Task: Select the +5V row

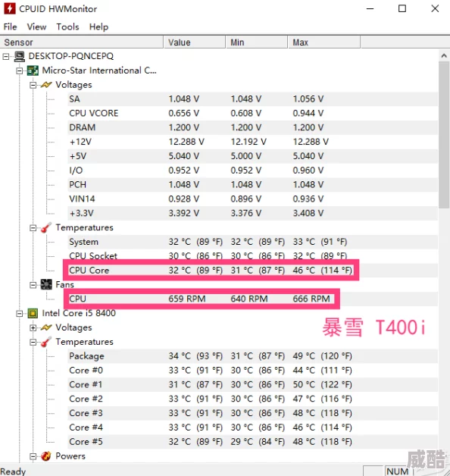Action: tap(252, 156)
